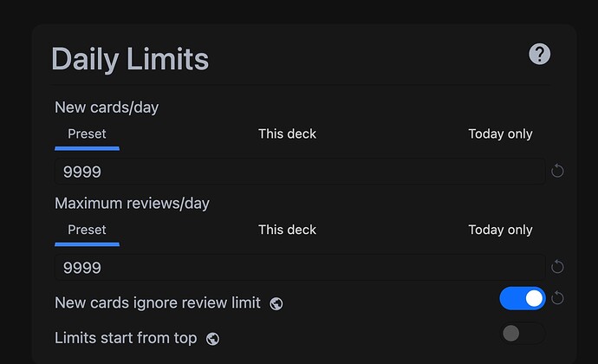The height and width of the screenshot is (364, 598).
Task: Switch to This deck tab under New cards/day
Action: (x=287, y=134)
